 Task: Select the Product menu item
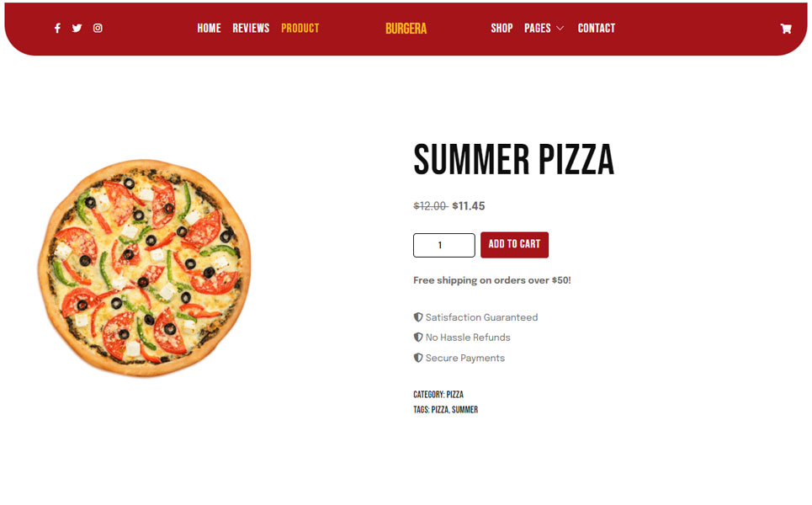300,29
